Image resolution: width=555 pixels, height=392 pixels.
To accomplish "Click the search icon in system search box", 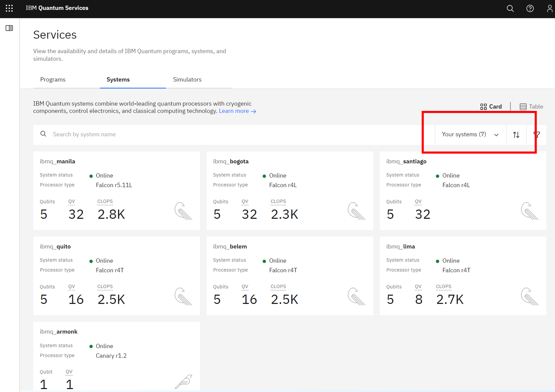I will click(43, 134).
